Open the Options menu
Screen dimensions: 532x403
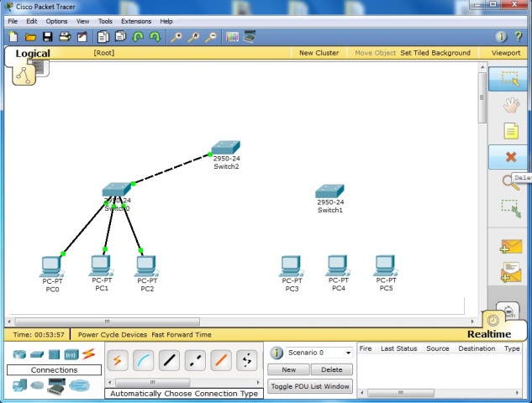[57, 21]
